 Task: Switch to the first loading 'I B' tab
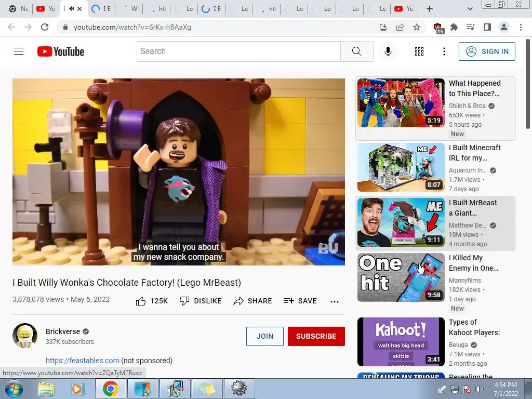pyautogui.click(x=101, y=9)
